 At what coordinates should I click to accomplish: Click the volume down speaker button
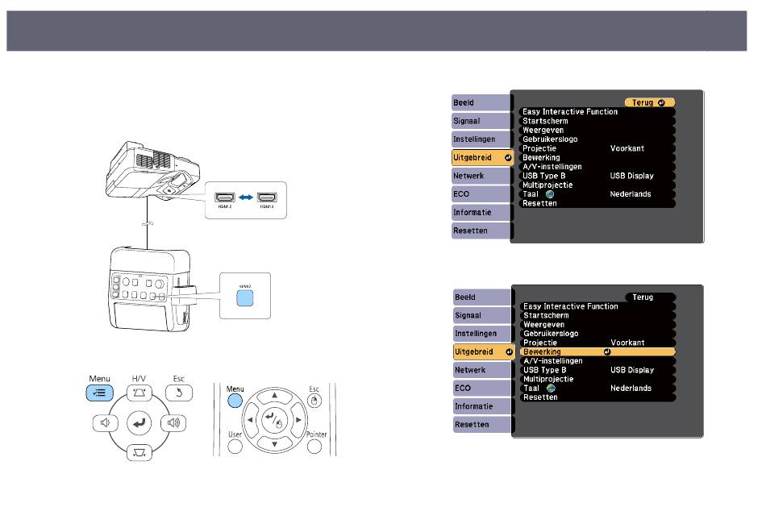106,422
